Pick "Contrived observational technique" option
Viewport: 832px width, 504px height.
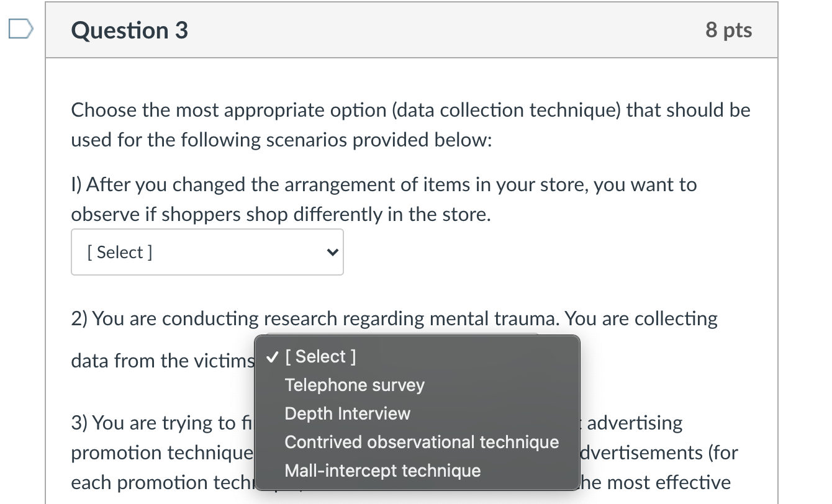(422, 442)
